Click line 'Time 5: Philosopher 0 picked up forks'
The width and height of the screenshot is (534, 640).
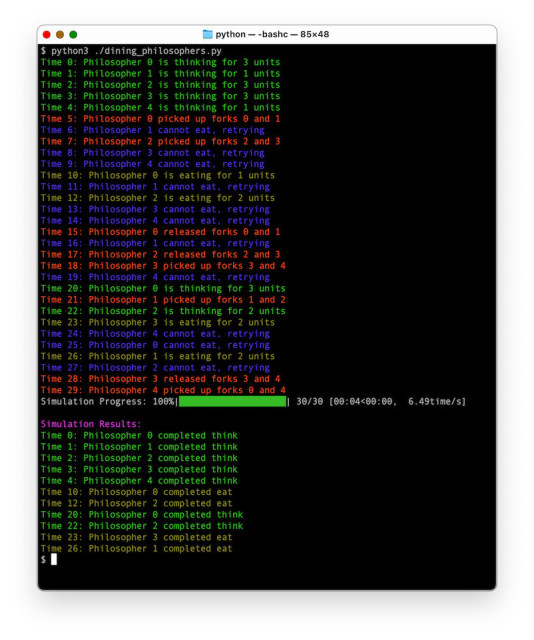point(160,119)
